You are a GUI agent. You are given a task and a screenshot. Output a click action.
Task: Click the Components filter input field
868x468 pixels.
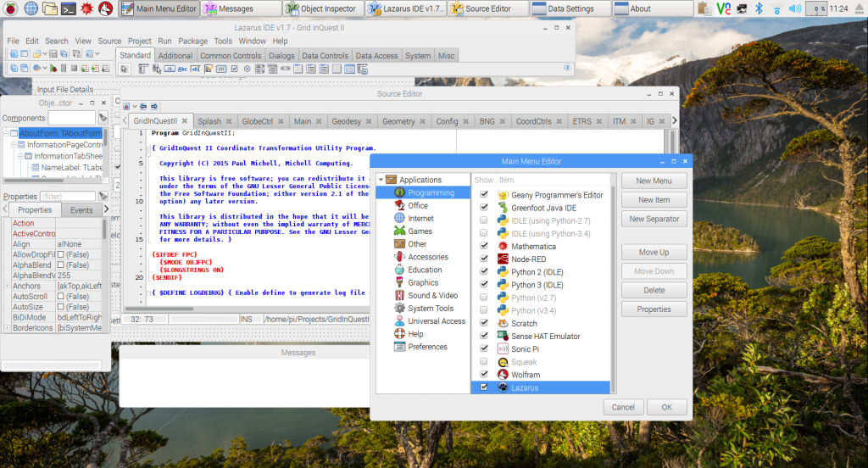71,118
